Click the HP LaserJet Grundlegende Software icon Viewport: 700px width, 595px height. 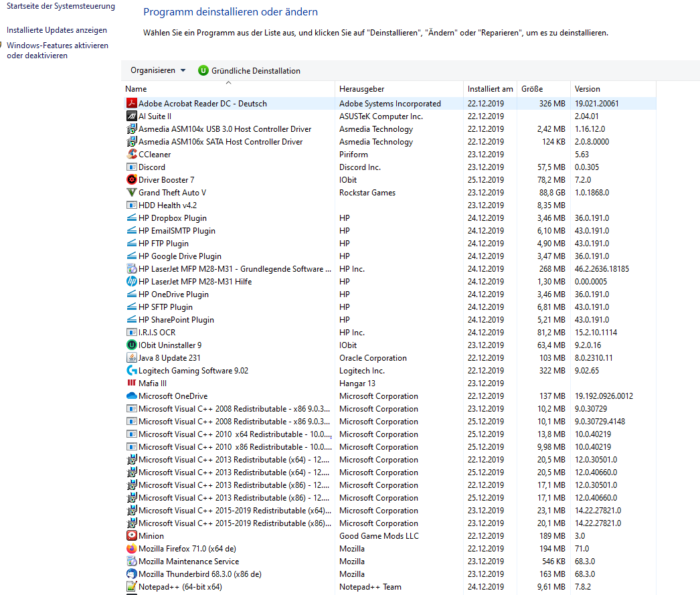click(x=131, y=268)
